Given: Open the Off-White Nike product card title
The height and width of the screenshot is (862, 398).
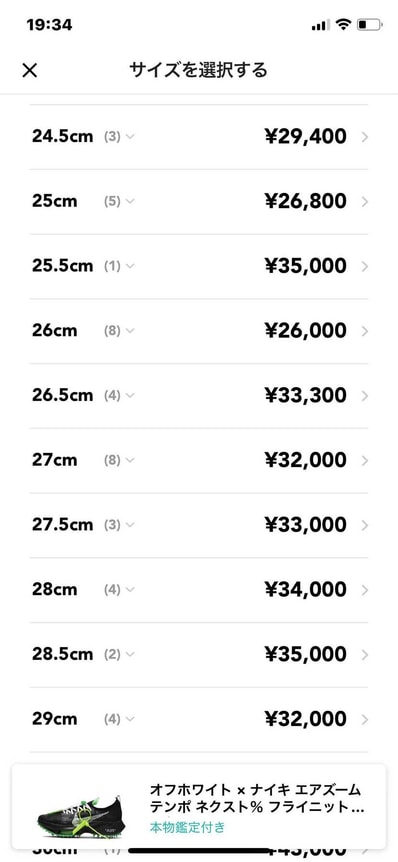Looking at the screenshot, I should [x=257, y=799].
